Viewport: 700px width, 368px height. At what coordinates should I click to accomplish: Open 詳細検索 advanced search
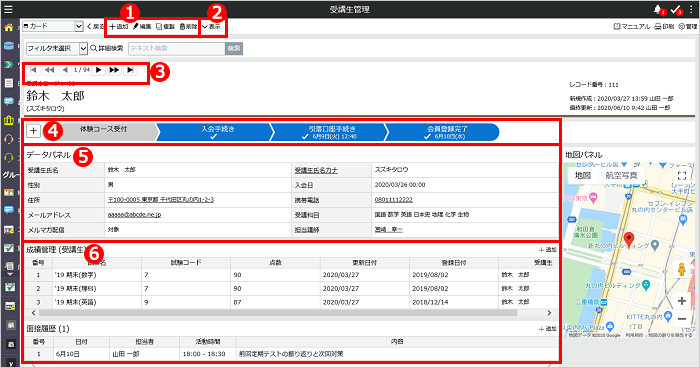point(107,48)
